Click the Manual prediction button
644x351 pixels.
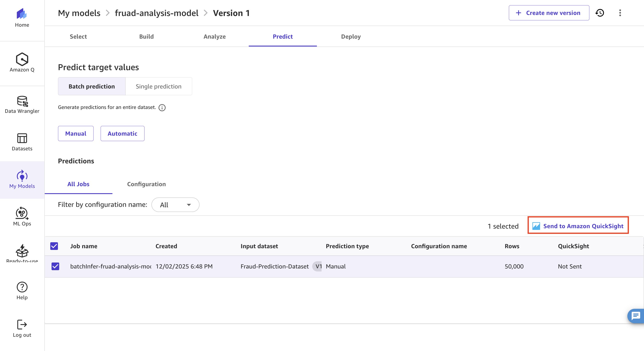pyautogui.click(x=76, y=133)
